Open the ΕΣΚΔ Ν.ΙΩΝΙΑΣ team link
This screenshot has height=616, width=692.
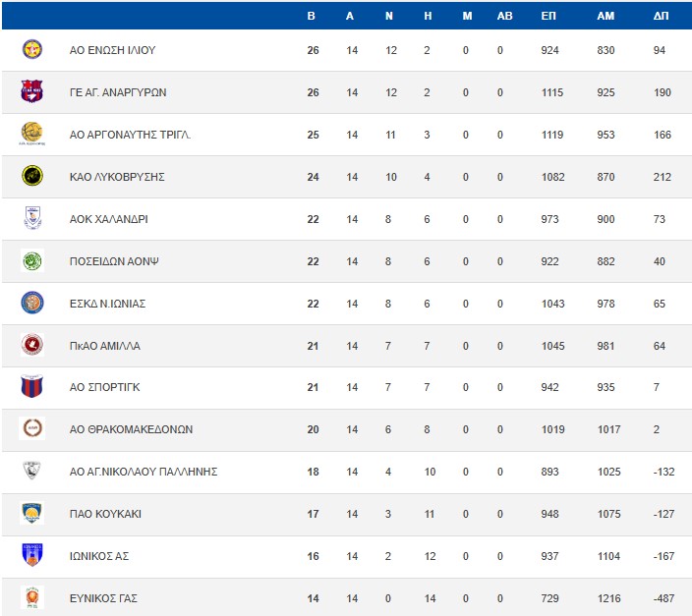(x=108, y=304)
